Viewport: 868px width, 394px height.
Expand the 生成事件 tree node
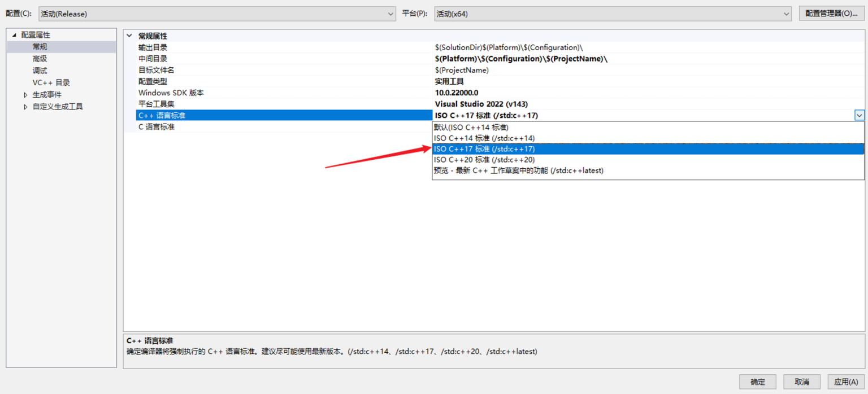pyautogui.click(x=25, y=95)
